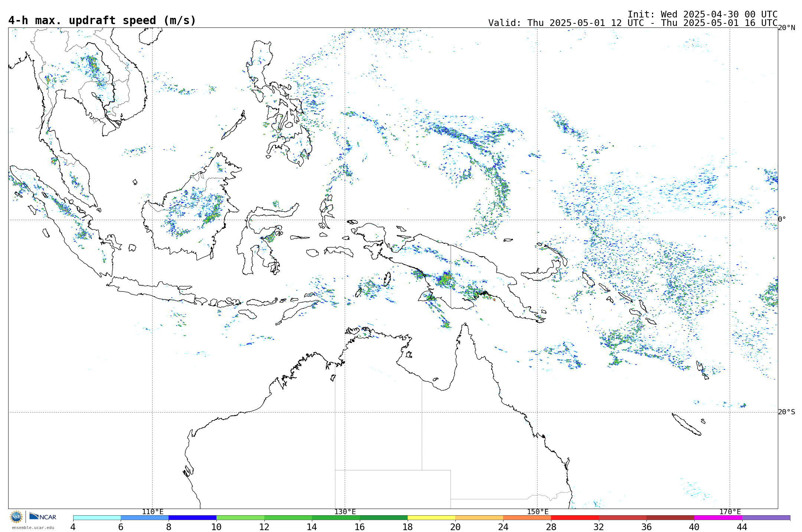Click the '20°N' latitude label

[x=787, y=28]
